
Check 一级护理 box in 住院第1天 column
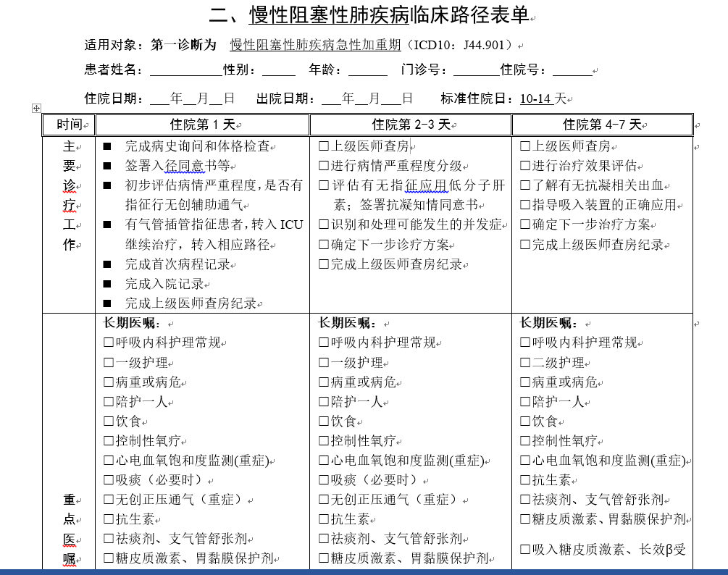tap(109, 362)
